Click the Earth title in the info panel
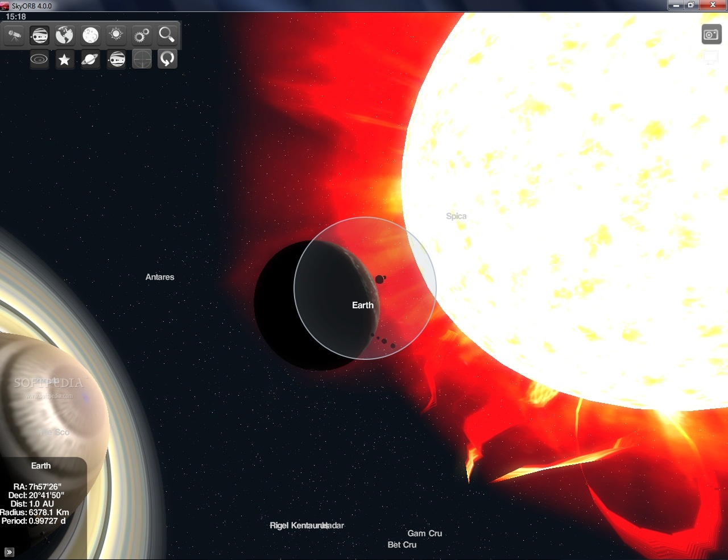The width and height of the screenshot is (728, 560). 41,466
